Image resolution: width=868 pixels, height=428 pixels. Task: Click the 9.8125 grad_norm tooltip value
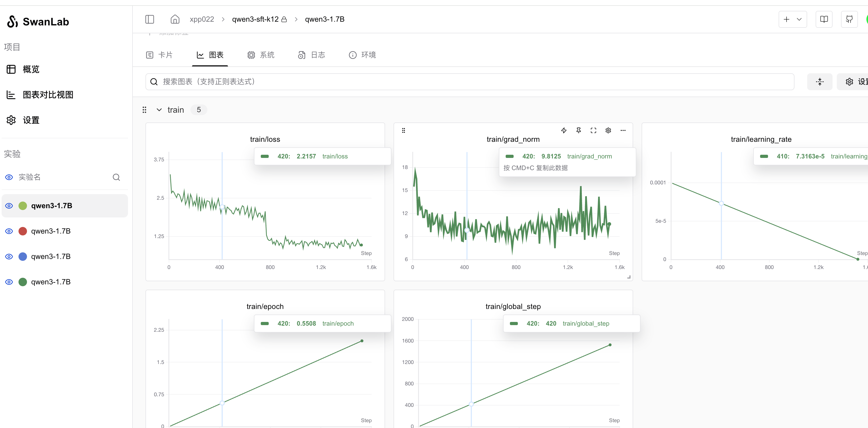(551, 156)
